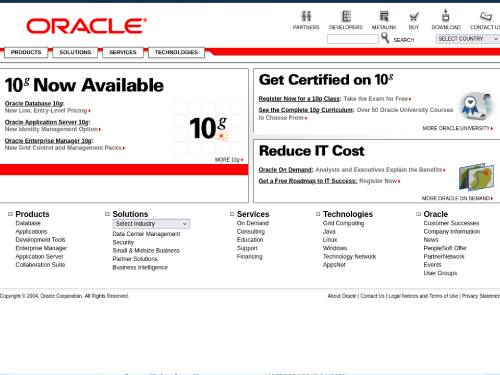The image size is (500, 375).
Task: Click the Buy shopping cart icon
Action: (x=414, y=17)
